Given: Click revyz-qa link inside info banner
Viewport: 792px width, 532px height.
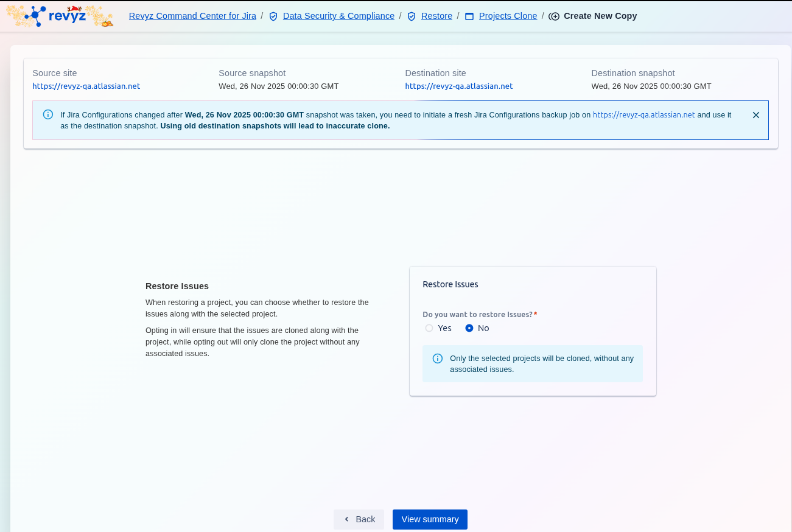Looking at the screenshot, I should 643,114.
